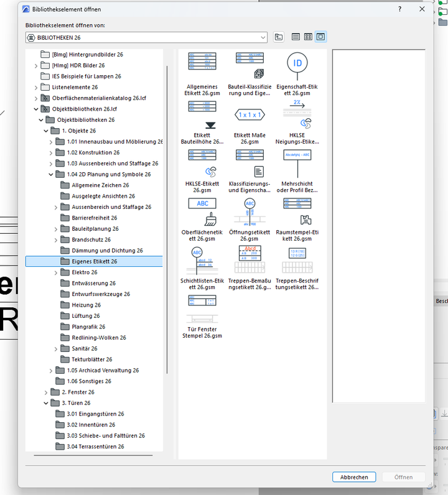Image resolution: width=448 pixels, height=495 pixels.
Task: Select the Oberflächenetikett 26.gsm item
Action: pos(202,220)
